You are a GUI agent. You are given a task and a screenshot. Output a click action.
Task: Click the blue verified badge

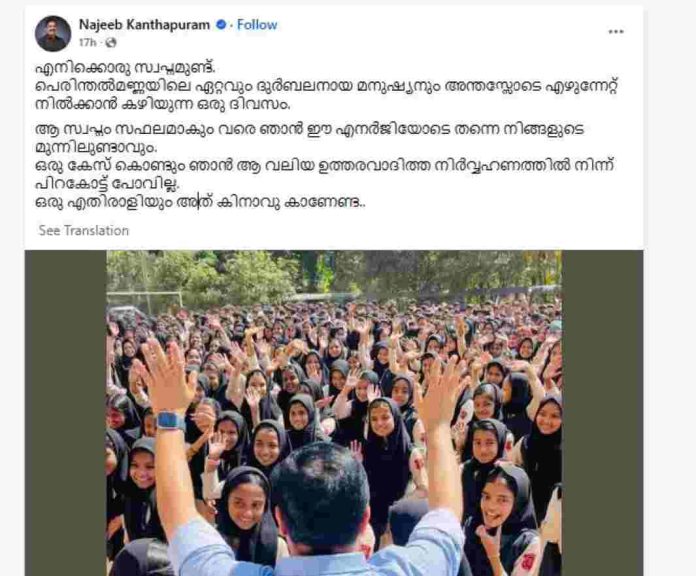[x=221, y=25]
